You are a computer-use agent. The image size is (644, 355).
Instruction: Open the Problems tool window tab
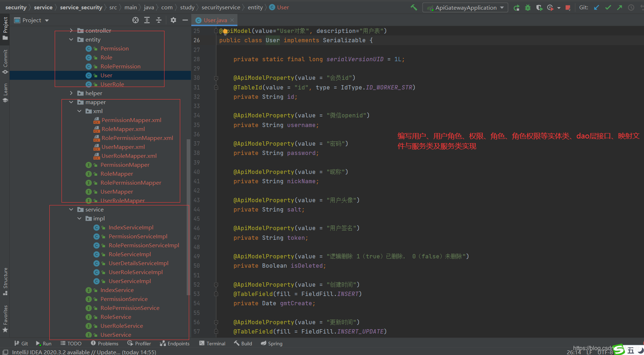pos(104,343)
